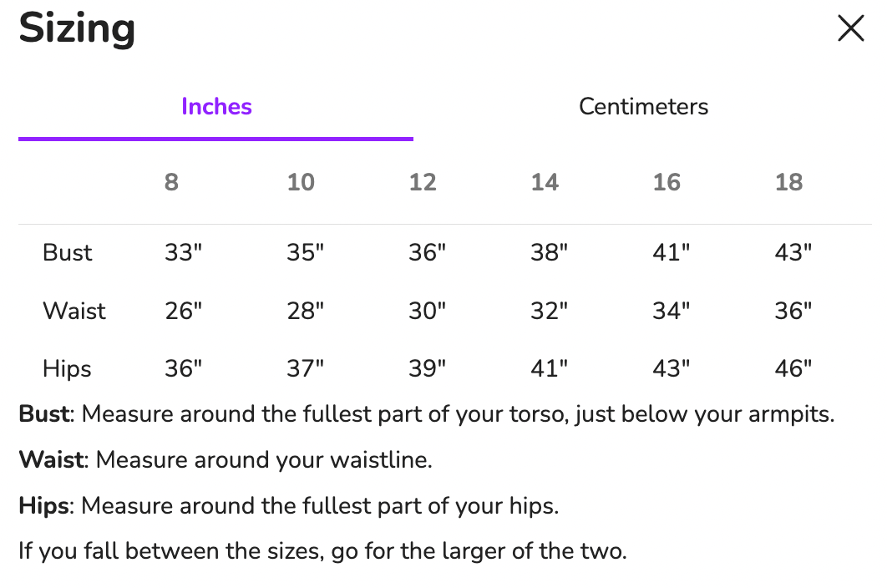Click the size 18 column header
Screen dimensions: 887x588
(788, 182)
